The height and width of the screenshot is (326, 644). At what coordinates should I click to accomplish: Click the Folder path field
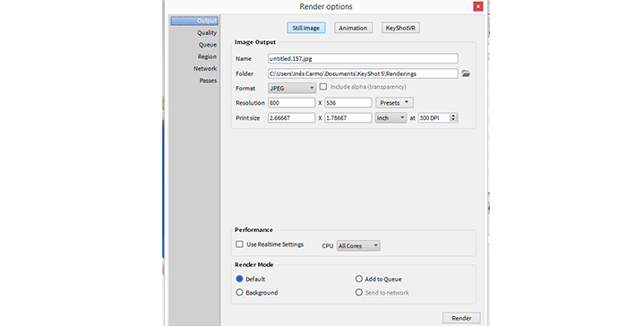pyautogui.click(x=363, y=73)
